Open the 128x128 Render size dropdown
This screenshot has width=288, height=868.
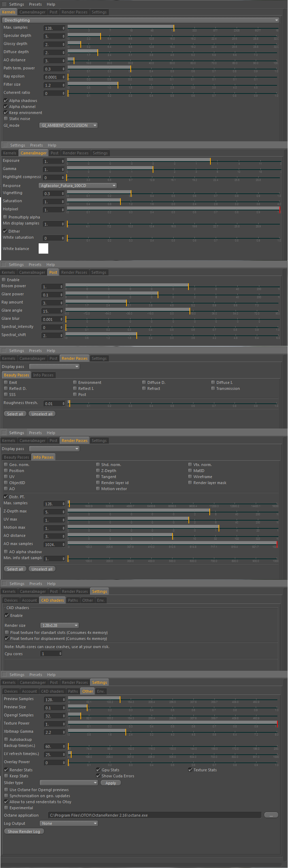click(x=60, y=625)
